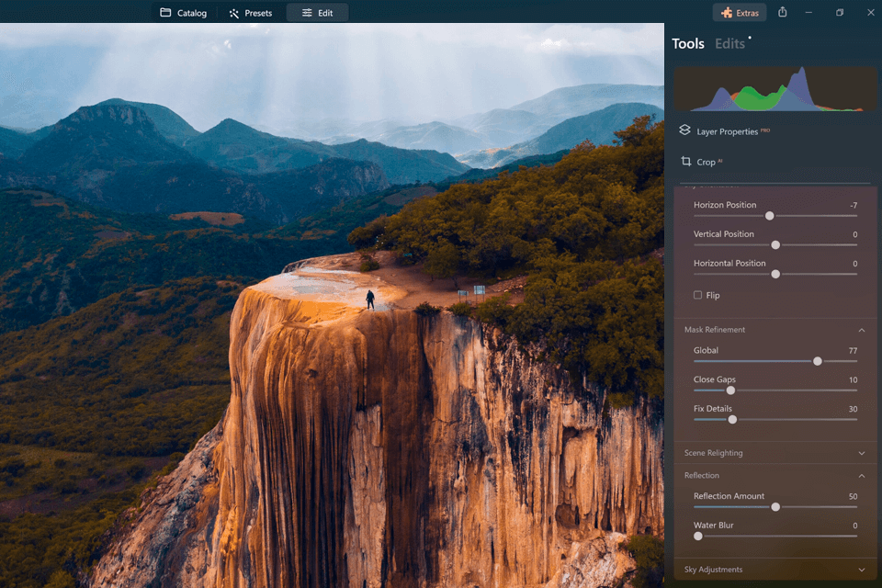Click the Extras puzzle piece icon
This screenshot has width=882, height=588.
point(726,12)
